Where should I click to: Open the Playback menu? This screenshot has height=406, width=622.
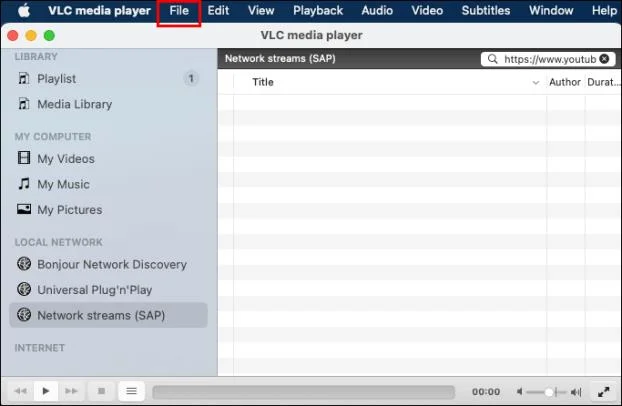tap(318, 10)
